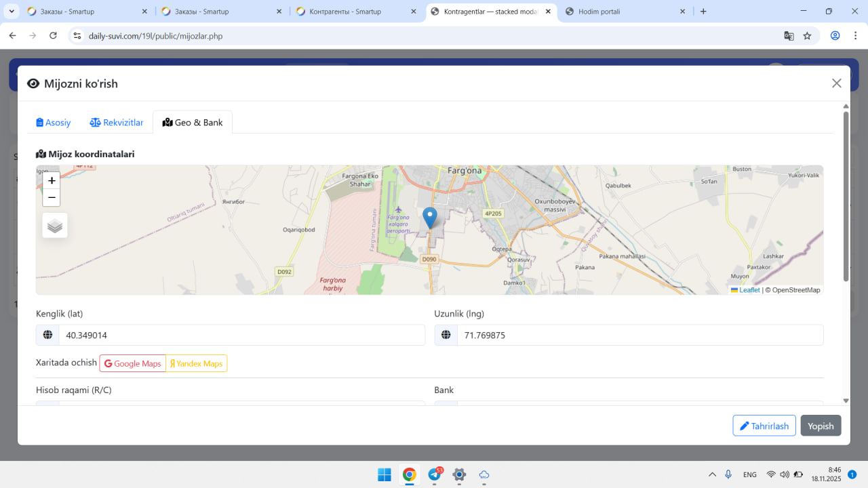Click the blue location marker on map
Screen dimensions: 868x488
pos(429,218)
